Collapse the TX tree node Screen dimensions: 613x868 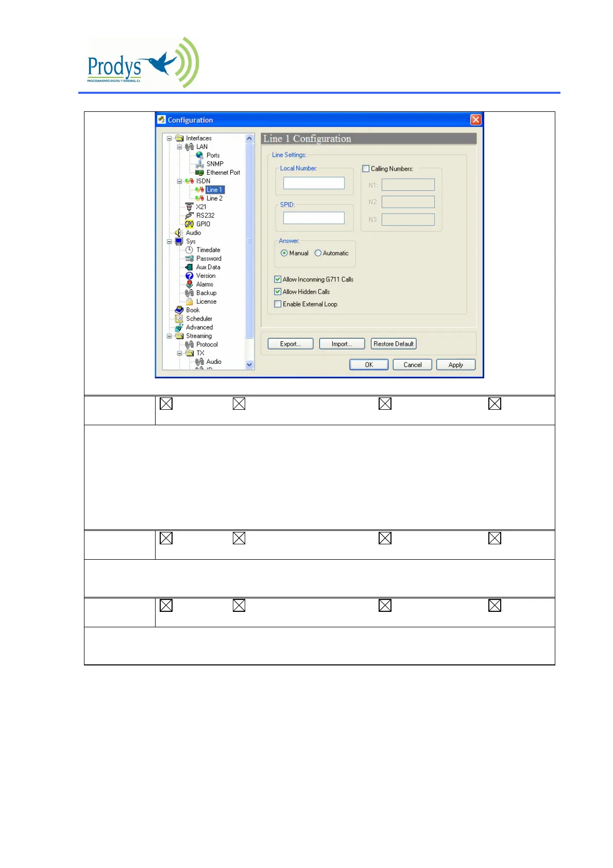(x=179, y=353)
